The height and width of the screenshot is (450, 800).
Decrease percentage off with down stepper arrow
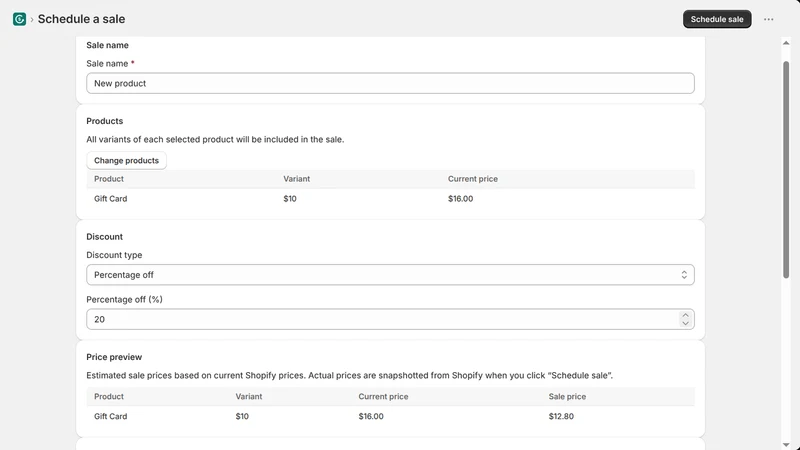click(685, 323)
